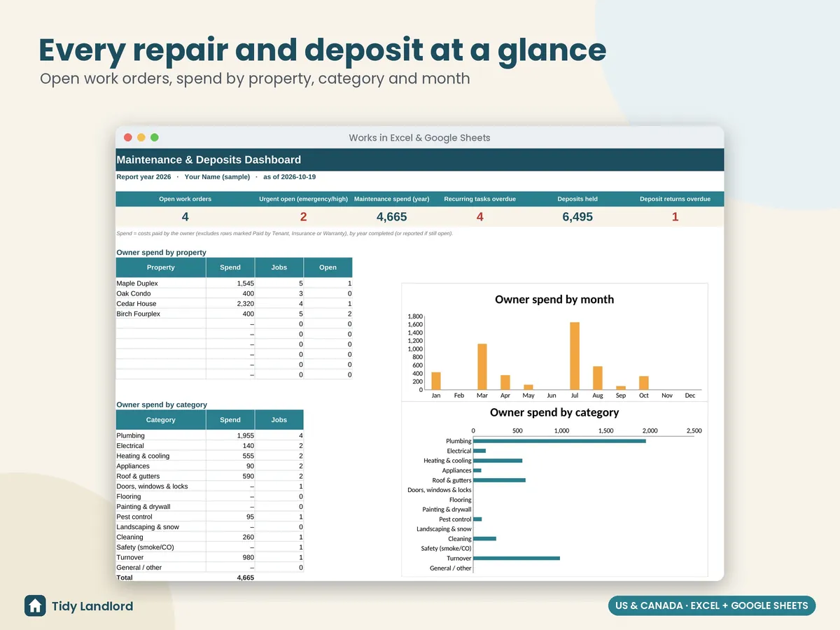Select the Urgent open value 2

303,217
